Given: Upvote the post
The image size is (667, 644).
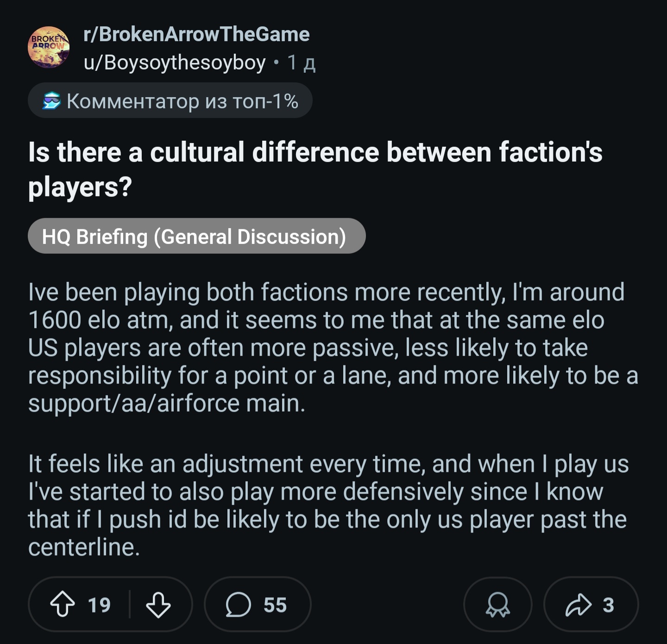Looking at the screenshot, I should [x=63, y=605].
